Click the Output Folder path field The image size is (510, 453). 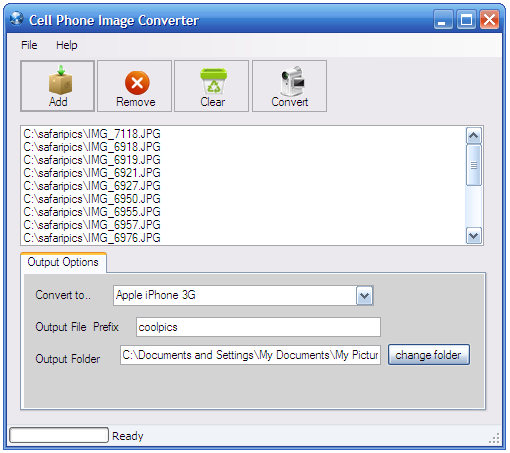point(250,355)
